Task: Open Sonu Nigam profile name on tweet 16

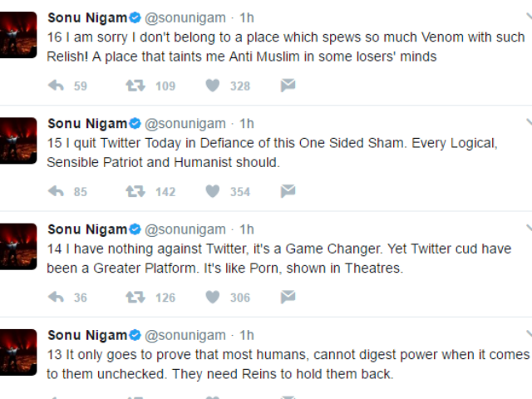Action: pyautogui.click(x=87, y=17)
